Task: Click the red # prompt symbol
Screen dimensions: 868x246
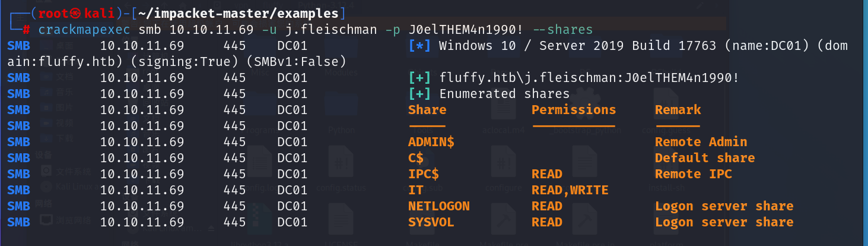Action: [x=27, y=30]
